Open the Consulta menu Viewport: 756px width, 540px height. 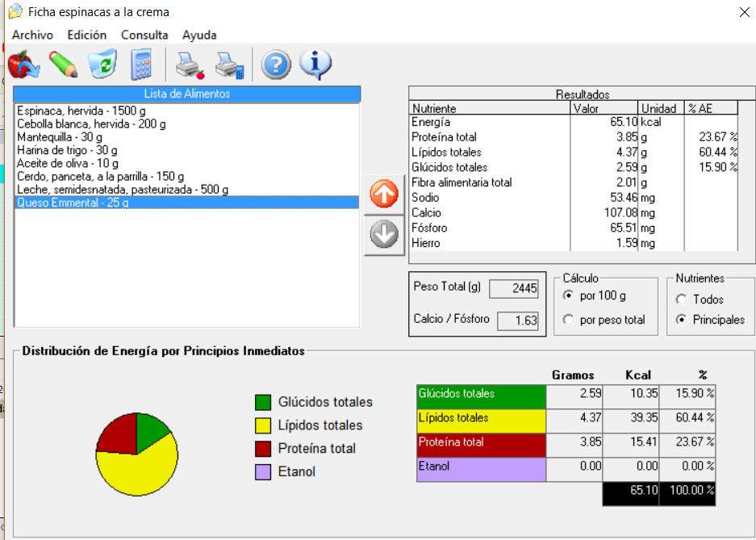tap(144, 35)
